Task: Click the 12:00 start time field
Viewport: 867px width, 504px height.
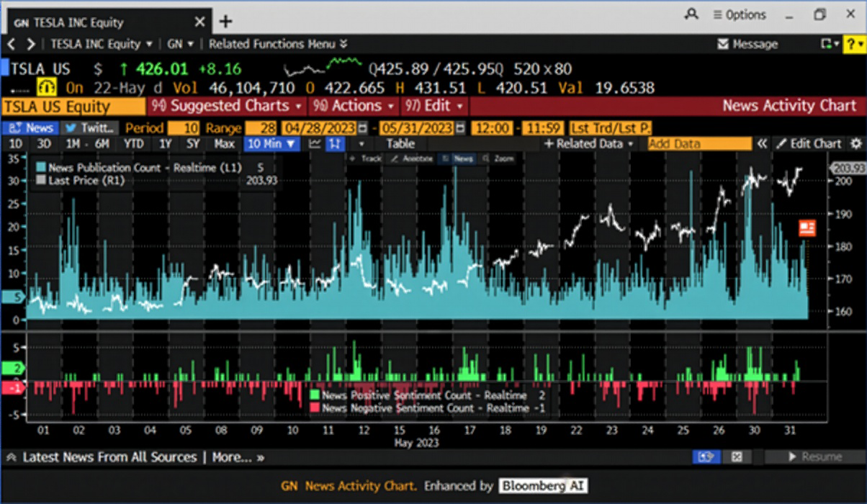Action: pyautogui.click(x=493, y=127)
